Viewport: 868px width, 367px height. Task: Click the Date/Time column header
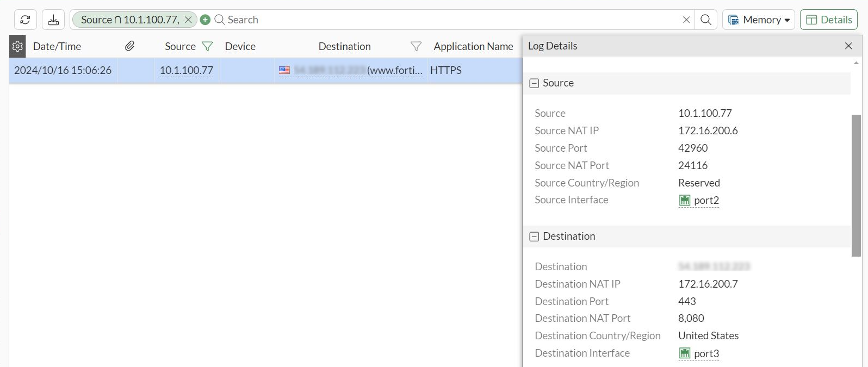(x=57, y=47)
